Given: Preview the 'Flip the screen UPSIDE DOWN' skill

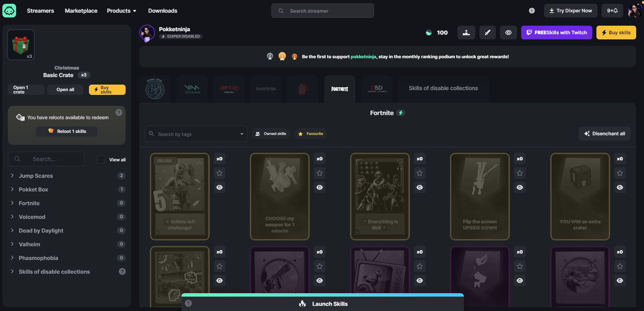Looking at the screenshot, I should click(520, 187).
